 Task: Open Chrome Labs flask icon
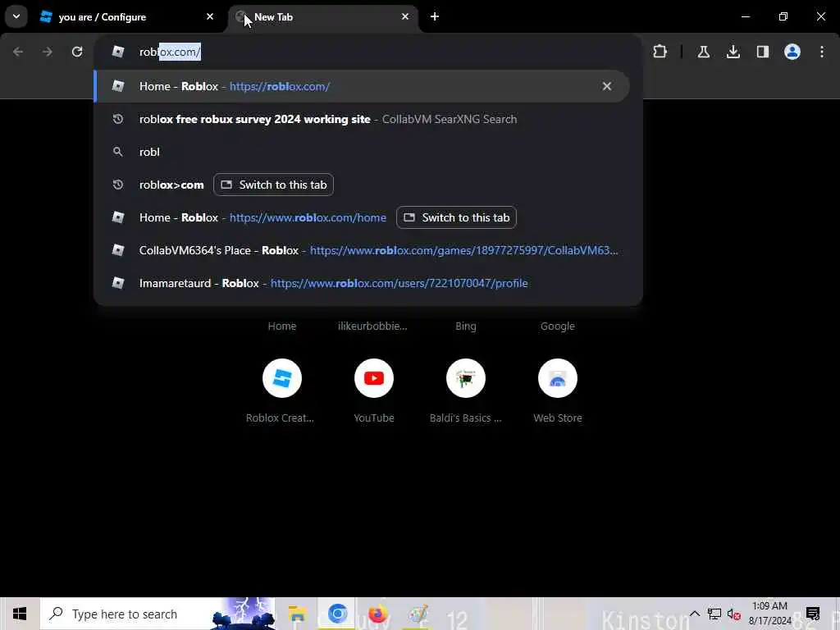click(x=703, y=52)
